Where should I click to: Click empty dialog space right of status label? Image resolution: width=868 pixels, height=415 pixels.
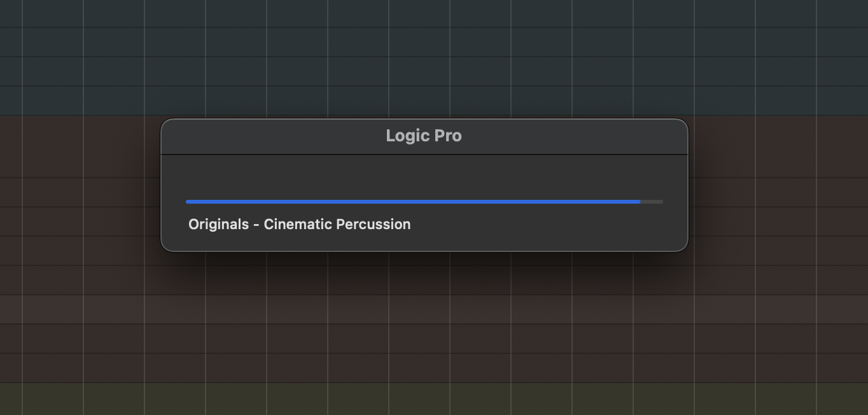pyautogui.click(x=547, y=224)
